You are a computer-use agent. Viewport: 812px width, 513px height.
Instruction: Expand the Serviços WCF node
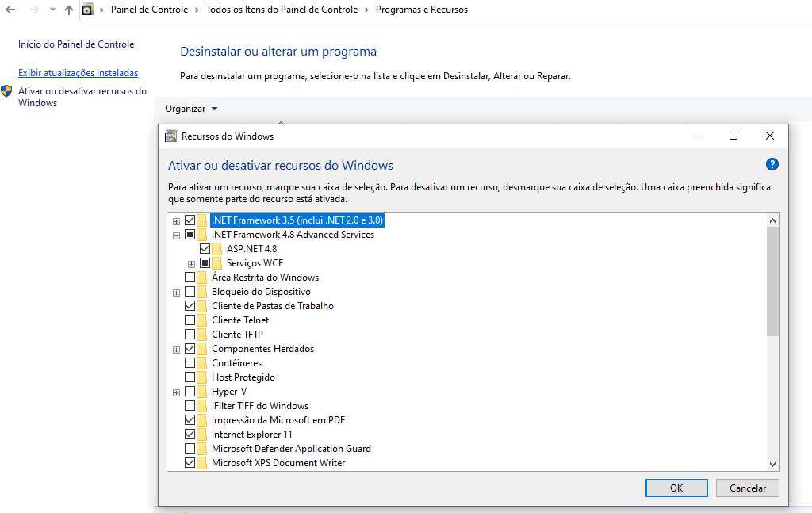point(192,265)
